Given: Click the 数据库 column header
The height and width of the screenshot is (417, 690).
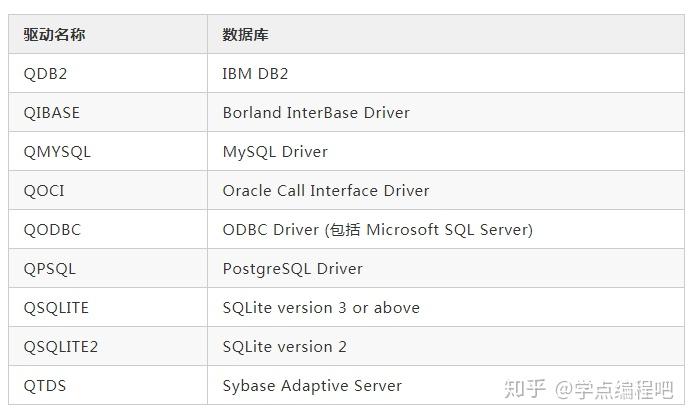Looking at the screenshot, I should [245, 34].
